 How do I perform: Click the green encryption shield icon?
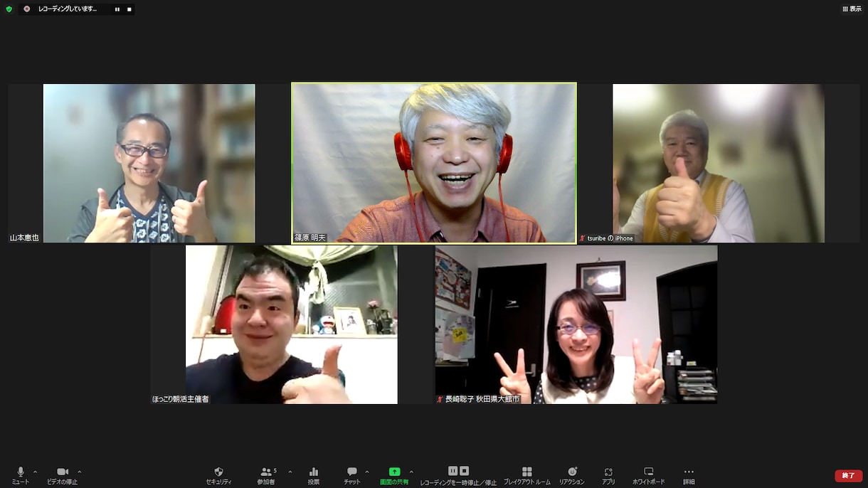pyautogui.click(x=9, y=9)
